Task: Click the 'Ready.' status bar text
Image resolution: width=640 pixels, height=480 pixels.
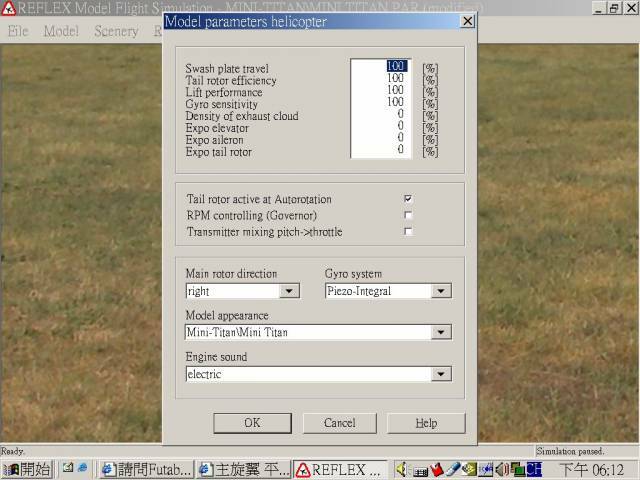Action: click(x=13, y=451)
